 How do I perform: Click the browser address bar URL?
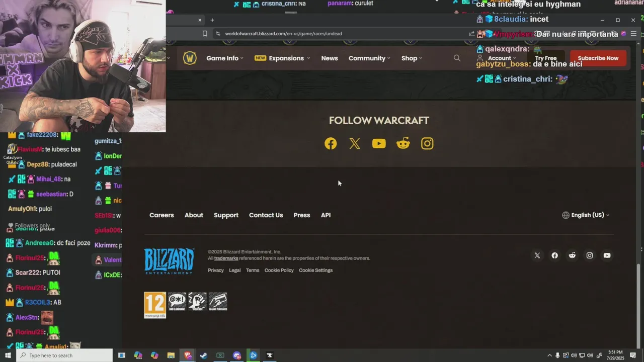pos(283,34)
